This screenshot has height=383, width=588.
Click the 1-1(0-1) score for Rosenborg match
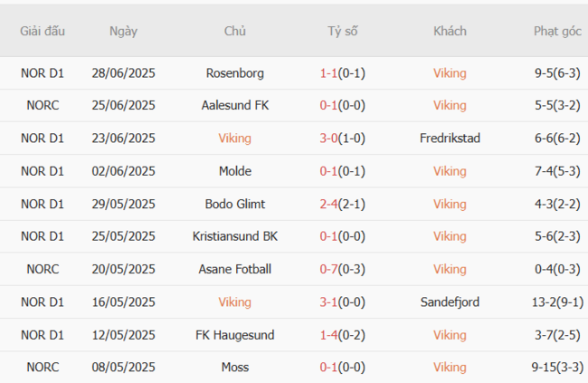tap(343, 73)
